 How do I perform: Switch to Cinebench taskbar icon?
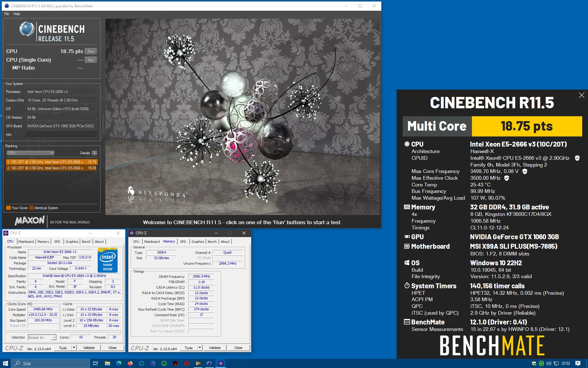[209, 363]
